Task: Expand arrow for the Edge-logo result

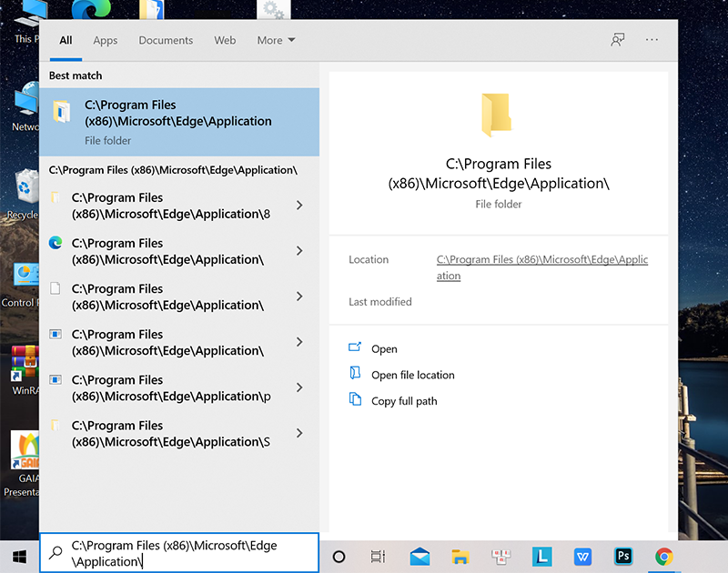Action: (x=299, y=251)
